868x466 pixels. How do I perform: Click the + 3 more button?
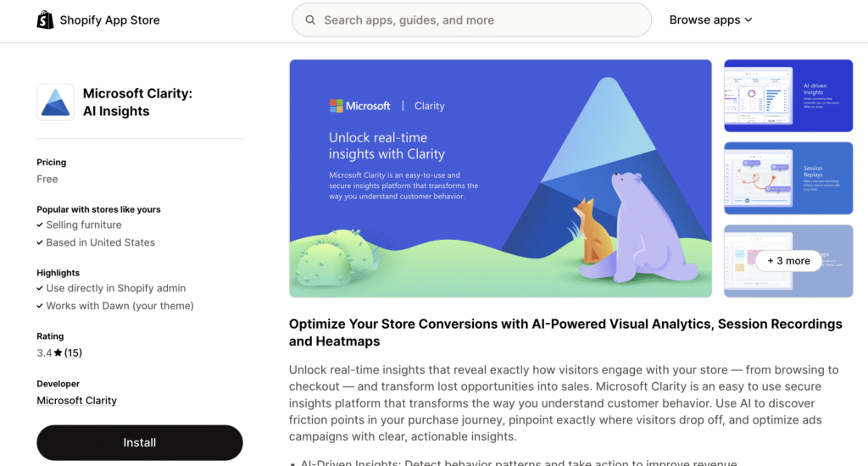click(x=788, y=261)
